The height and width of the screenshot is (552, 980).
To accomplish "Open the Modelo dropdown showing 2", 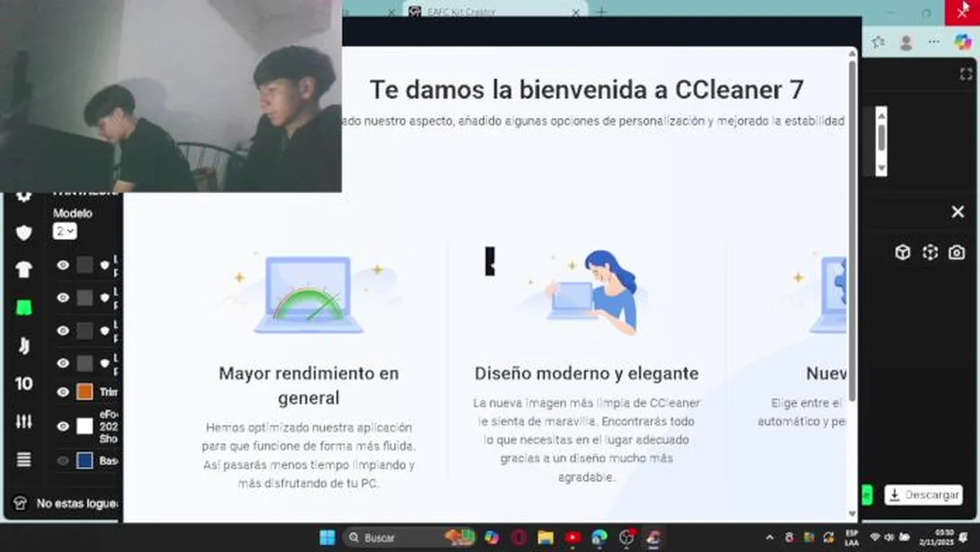I will click(x=65, y=231).
